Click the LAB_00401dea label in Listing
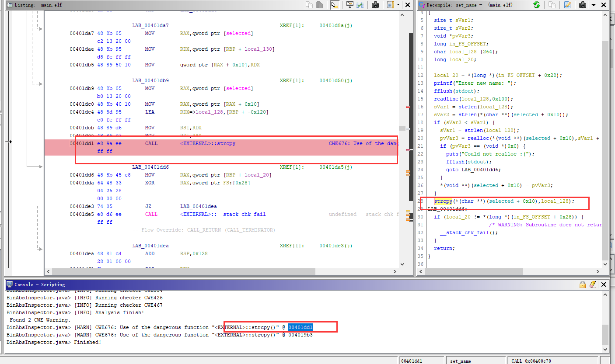The height and width of the screenshot is (364, 615). point(150,246)
